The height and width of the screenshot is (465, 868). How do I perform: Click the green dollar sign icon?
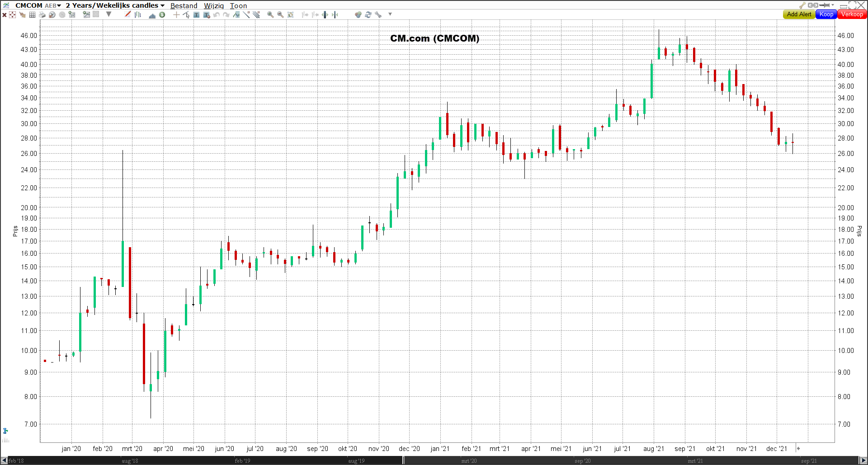click(162, 15)
